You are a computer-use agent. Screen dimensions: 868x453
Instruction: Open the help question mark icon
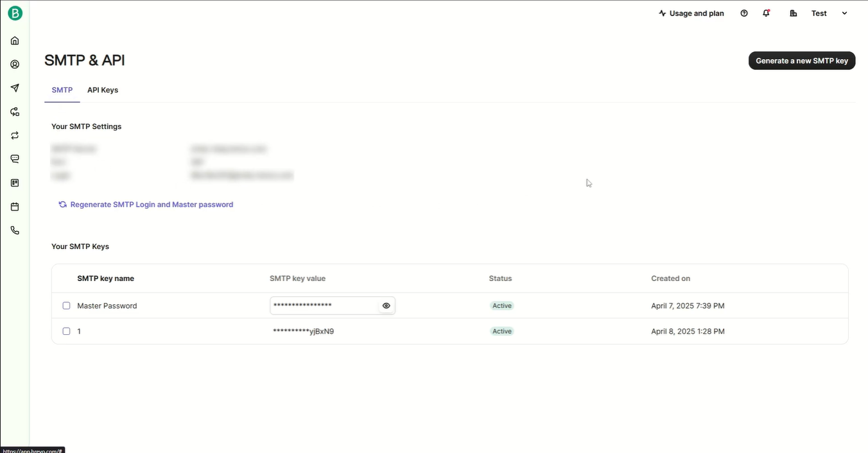coord(744,13)
